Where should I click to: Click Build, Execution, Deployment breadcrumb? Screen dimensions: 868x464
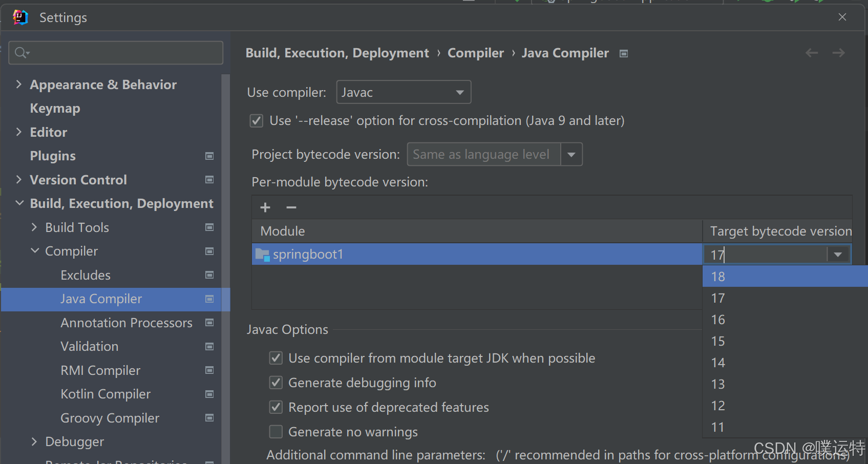pyautogui.click(x=337, y=53)
